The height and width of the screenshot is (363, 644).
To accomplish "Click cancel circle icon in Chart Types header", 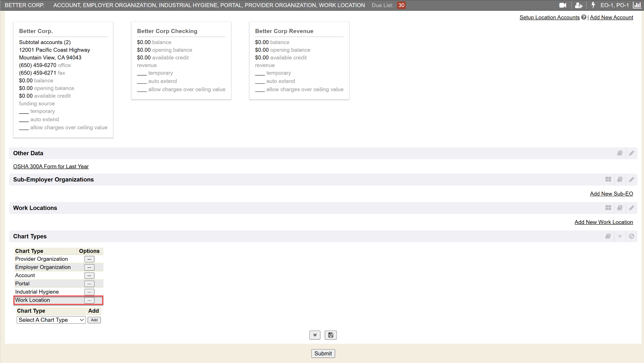I will pos(631,236).
